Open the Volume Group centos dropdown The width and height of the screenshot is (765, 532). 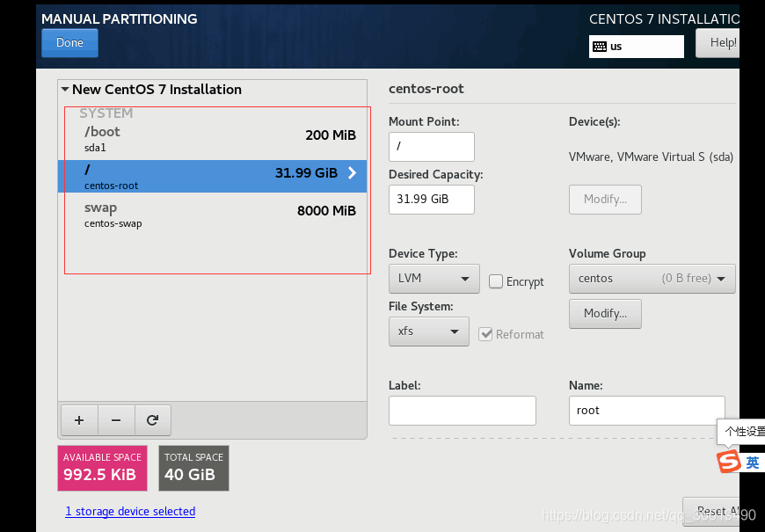652,279
